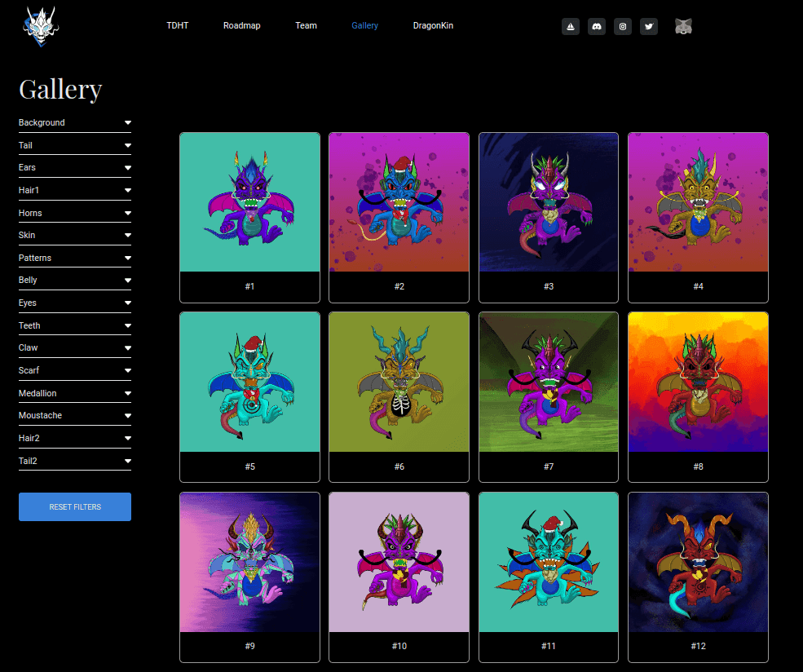Open the Twitter bird icon link

pyautogui.click(x=649, y=26)
